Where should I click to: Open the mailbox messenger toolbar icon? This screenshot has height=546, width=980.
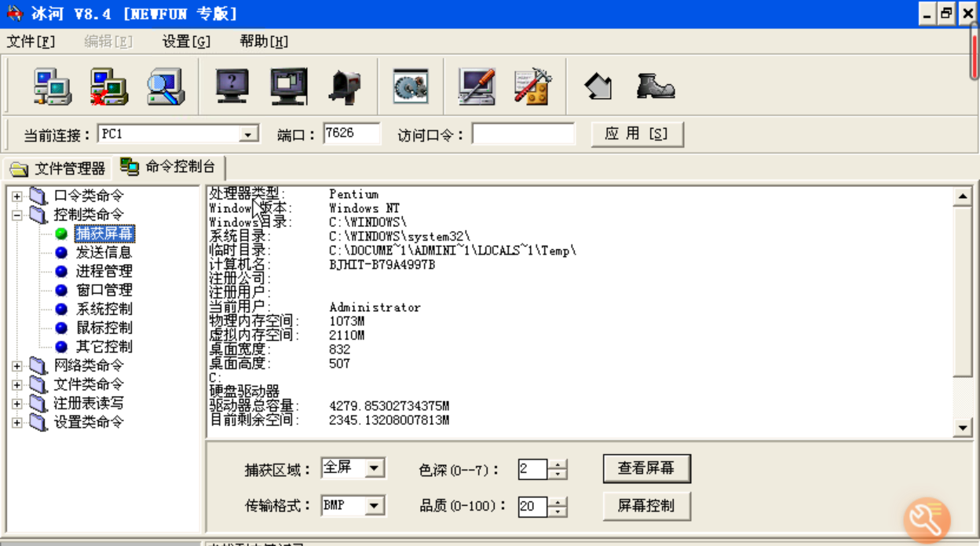click(344, 86)
